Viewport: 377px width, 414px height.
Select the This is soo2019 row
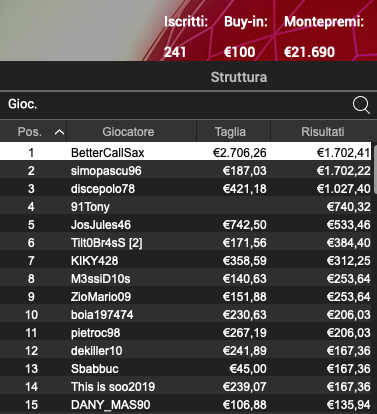pos(186,387)
